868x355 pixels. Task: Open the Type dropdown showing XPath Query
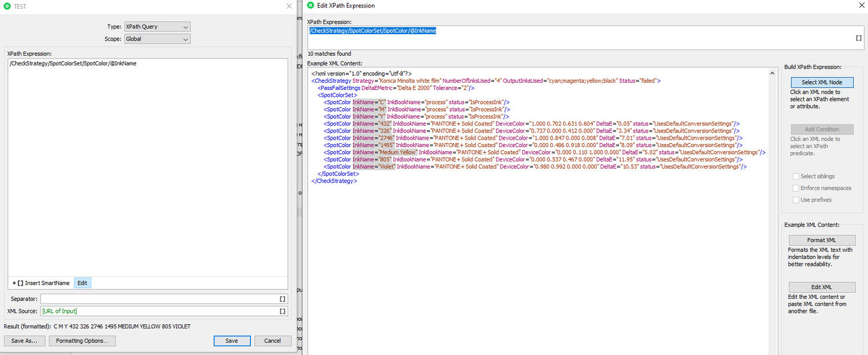tap(157, 27)
